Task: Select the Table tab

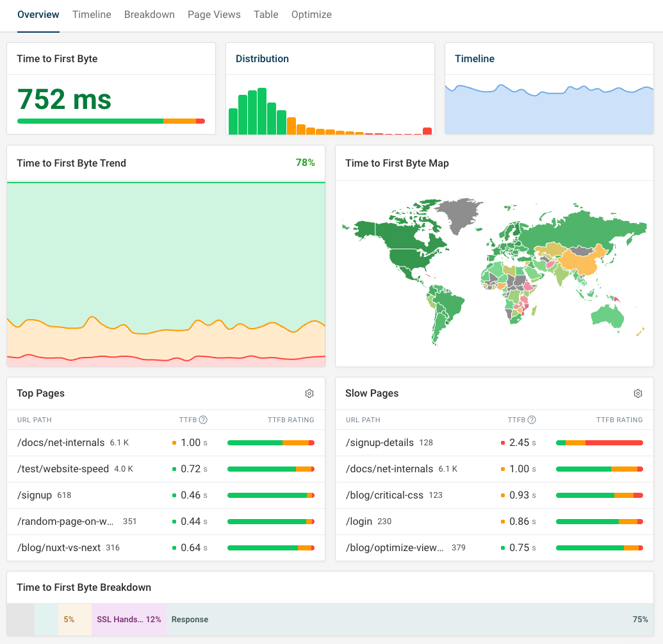Action: click(x=266, y=14)
